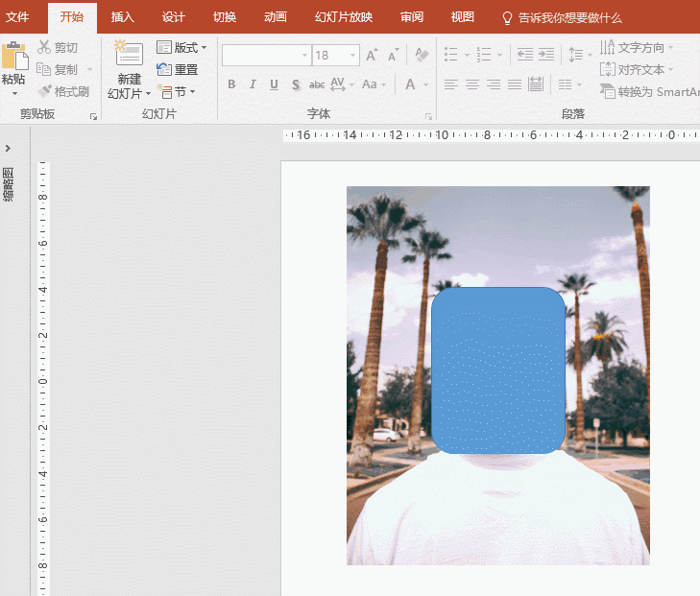Click the increase font size icon

pyautogui.click(x=372, y=56)
